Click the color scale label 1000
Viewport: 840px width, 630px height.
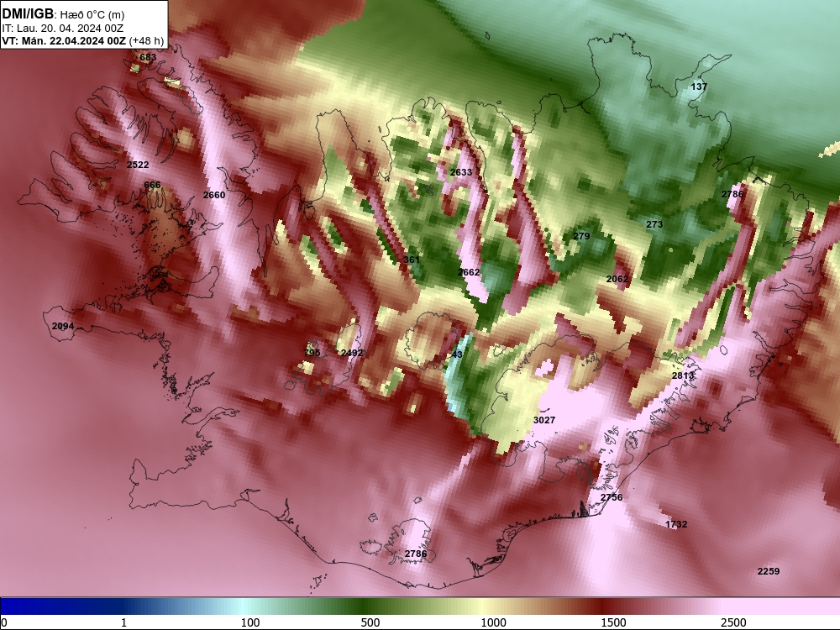[493, 622]
